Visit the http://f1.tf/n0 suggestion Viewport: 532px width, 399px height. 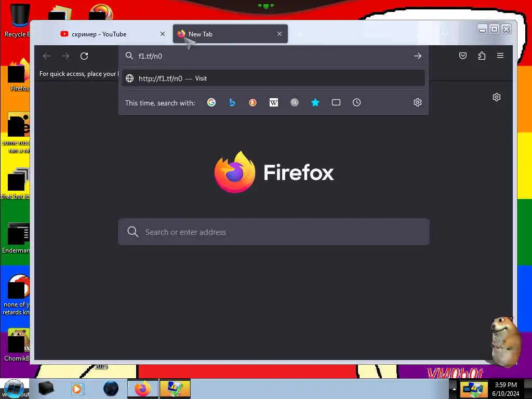tap(273, 78)
